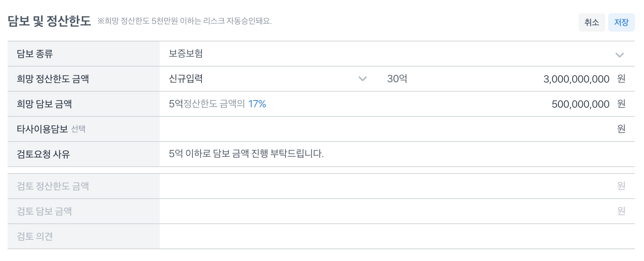The height and width of the screenshot is (261, 644).
Task: Save the form with 저장
Action: (621, 22)
